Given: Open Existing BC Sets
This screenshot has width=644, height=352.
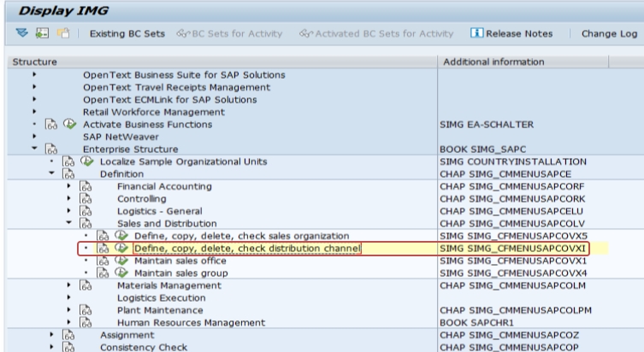Looking at the screenshot, I should [x=127, y=33].
